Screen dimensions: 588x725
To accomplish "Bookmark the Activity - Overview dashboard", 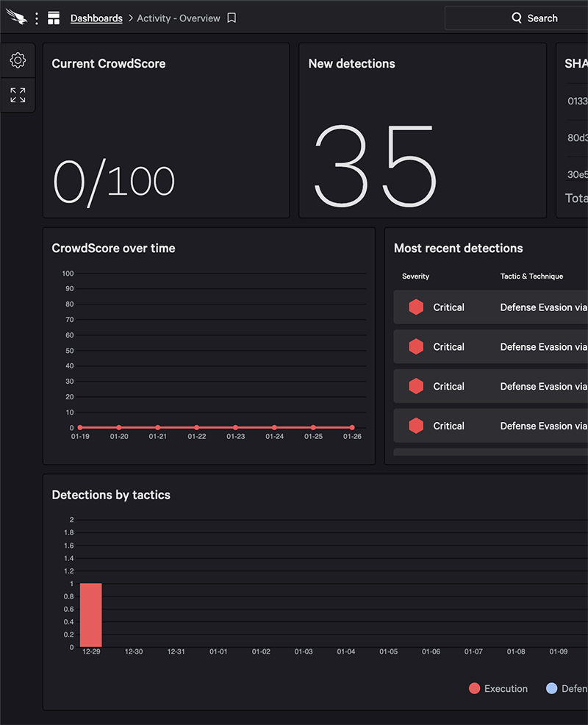I will (232, 18).
